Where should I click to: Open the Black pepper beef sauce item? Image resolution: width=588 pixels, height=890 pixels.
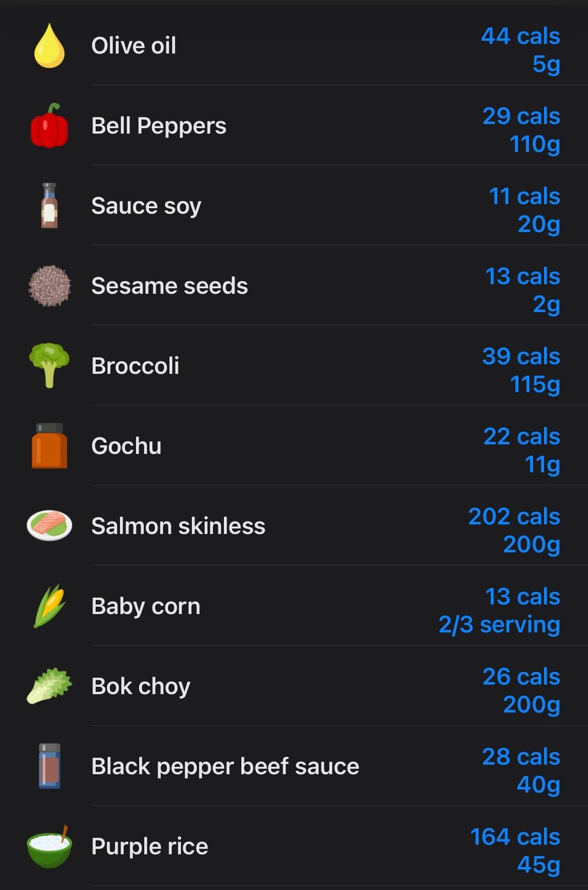click(x=294, y=766)
